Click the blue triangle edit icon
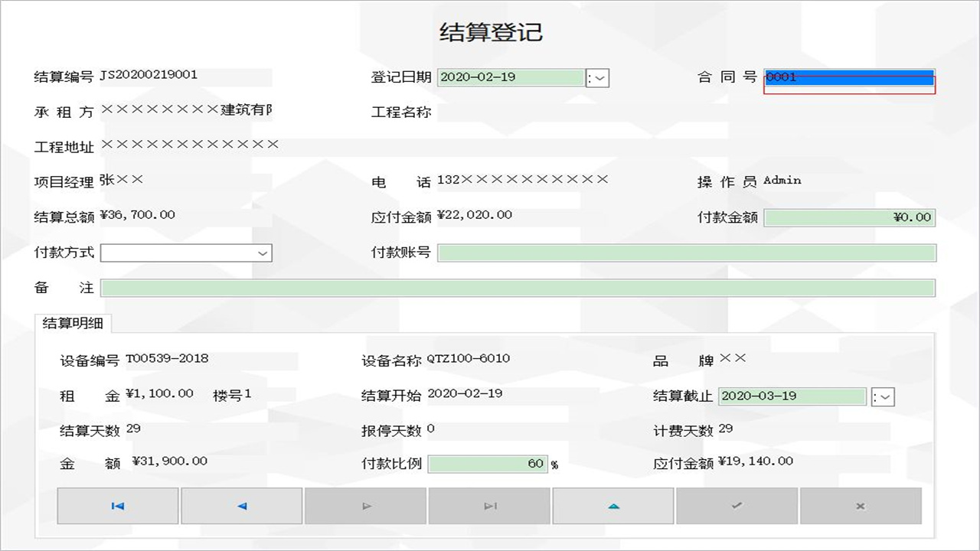The width and height of the screenshot is (980, 551). pyautogui.click(x=612, y=505)
